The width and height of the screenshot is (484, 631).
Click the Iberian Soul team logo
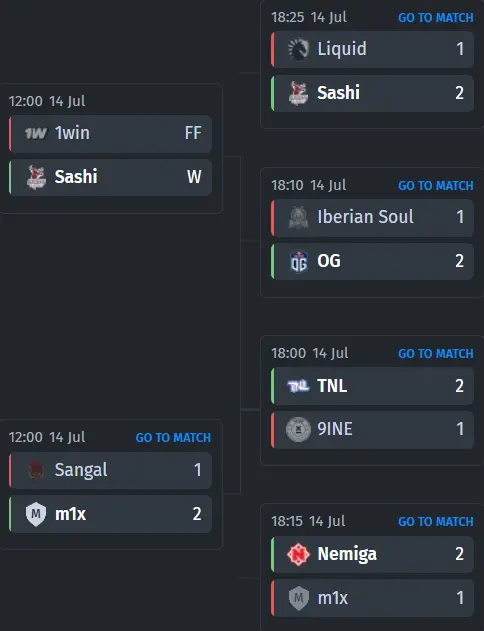tap(299, 217)
